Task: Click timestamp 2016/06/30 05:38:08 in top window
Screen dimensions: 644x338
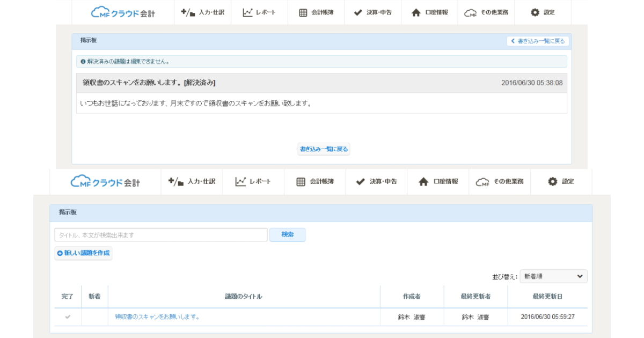Action: (532, 83)
